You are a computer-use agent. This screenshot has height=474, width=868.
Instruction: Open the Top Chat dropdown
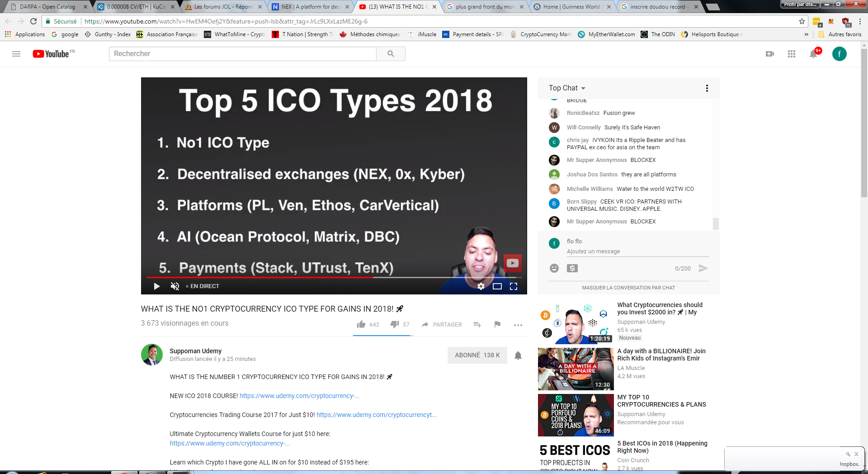point(567,88)
